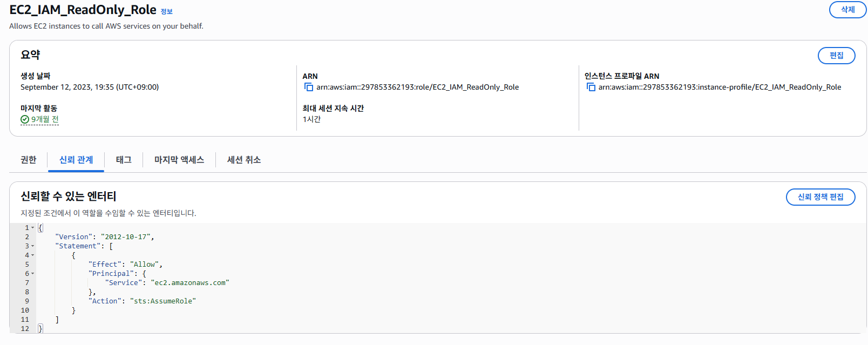Go to the 세션 취소 tab
This screenshot has height=345, width=868.
[x=244, y=160]
